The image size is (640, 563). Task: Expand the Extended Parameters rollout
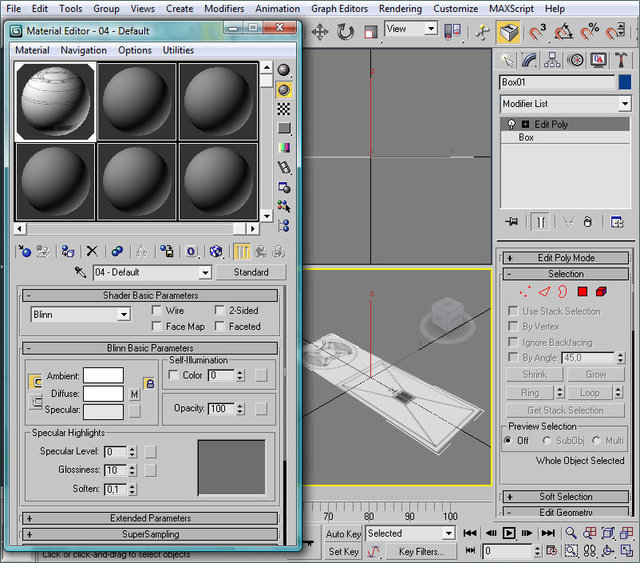[x=150, y=518]
